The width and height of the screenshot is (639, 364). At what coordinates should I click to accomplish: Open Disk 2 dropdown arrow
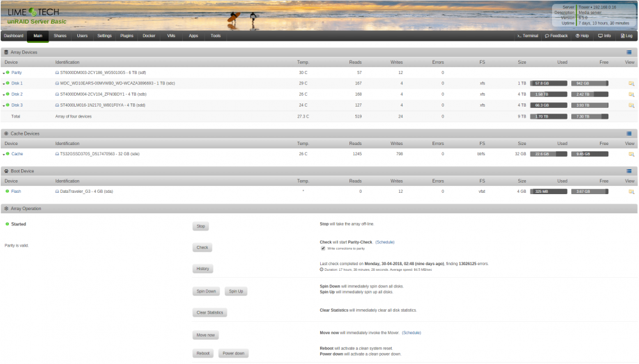pyautogui.click(x=4, y=95)
